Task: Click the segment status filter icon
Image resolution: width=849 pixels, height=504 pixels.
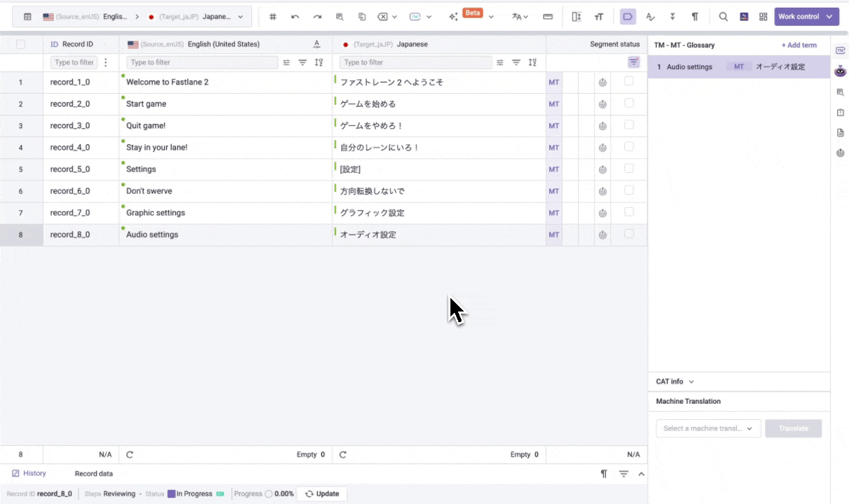Action: point(633,62)
